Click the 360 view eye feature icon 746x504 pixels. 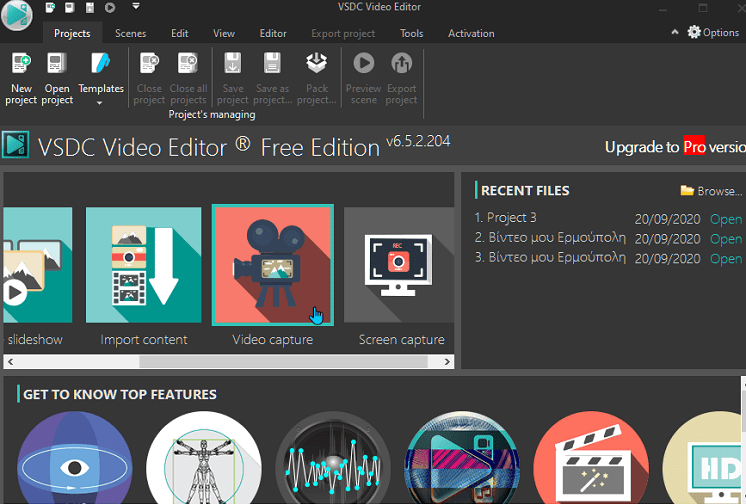point(75,457)
